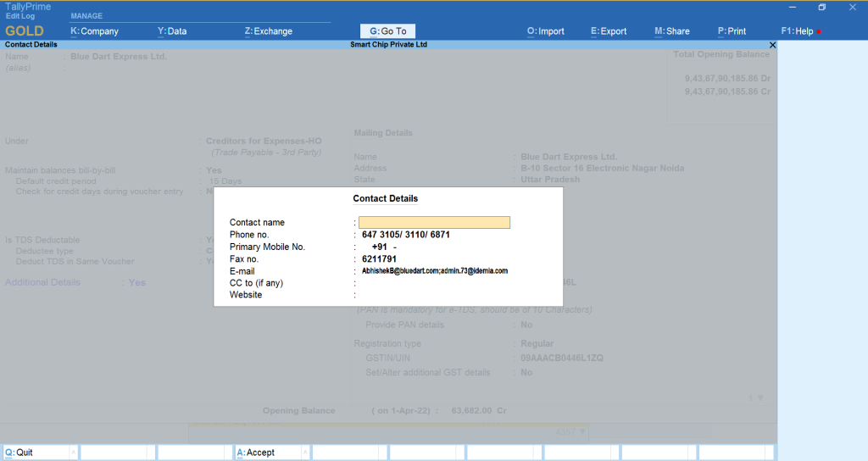Focus the Contact name input field

click(434, 223)
